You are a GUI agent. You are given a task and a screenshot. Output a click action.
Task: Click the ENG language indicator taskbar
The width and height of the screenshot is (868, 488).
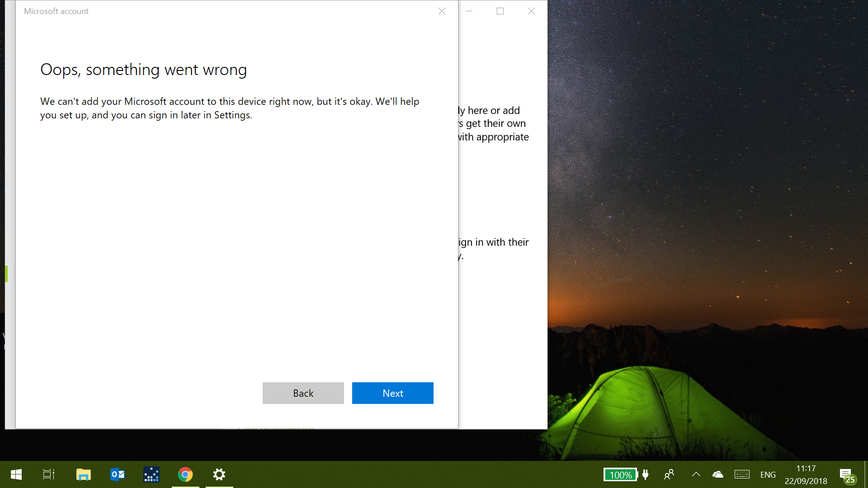[769, 474]
